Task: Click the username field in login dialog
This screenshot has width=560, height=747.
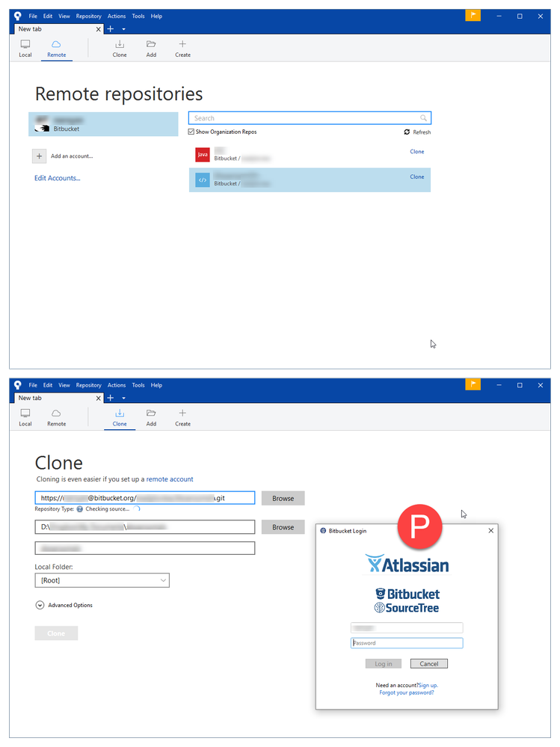Action: [407, 628]
